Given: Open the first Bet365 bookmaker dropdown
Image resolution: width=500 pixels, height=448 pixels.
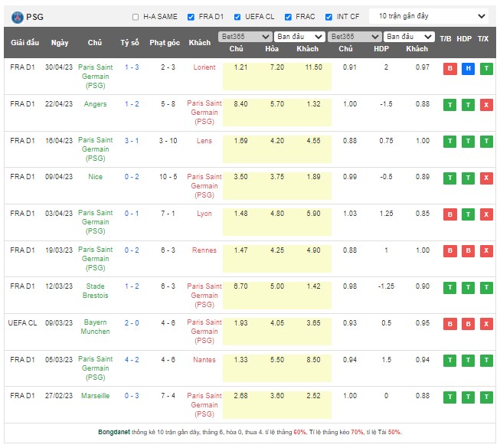Looking at the screenshot, I should [244, 37].
